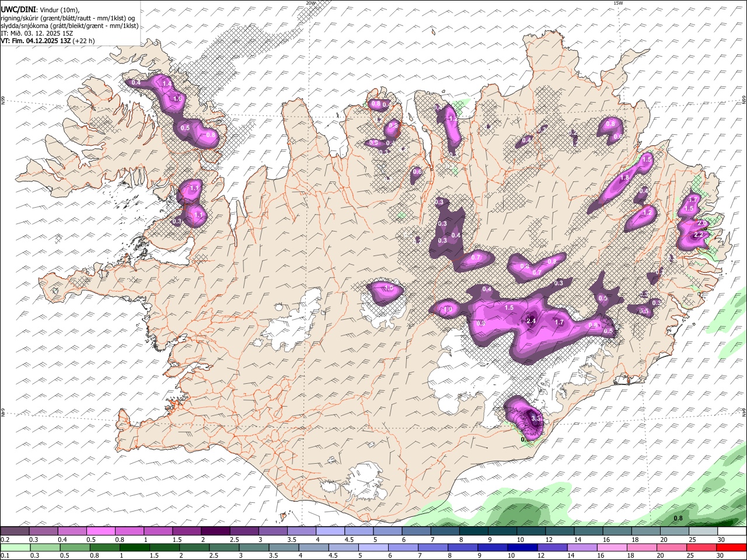Click the UWC/DINI model title text
Image resolution: width=747 pixels, height=560 pixels.
(x=18, y=9)
